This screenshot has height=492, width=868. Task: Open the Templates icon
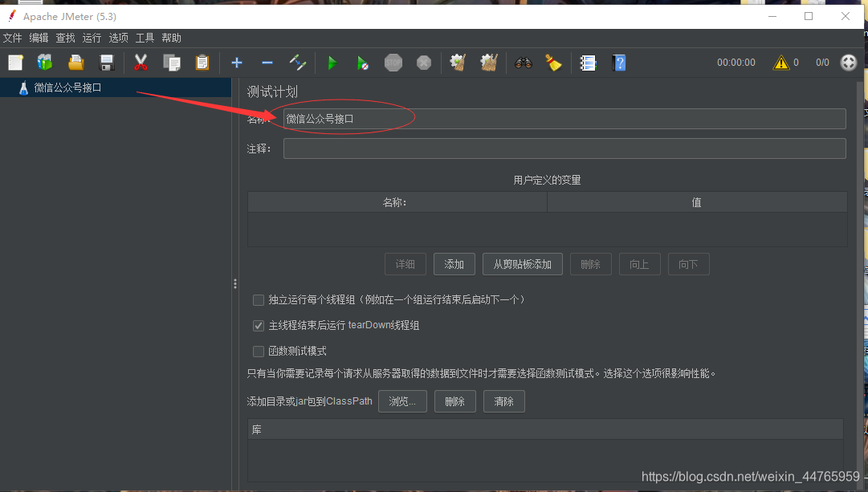pos(45,63)
